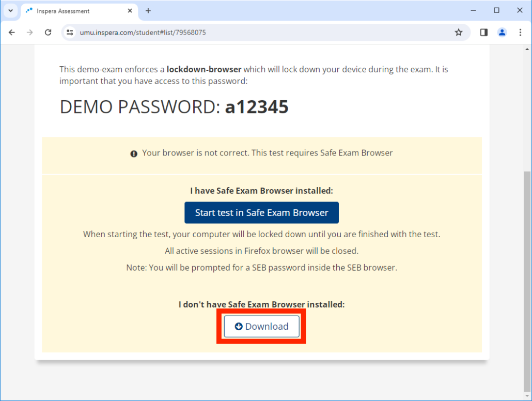Click 'I have Safe Exam Browser installed:' heading

tap(261, 191)
